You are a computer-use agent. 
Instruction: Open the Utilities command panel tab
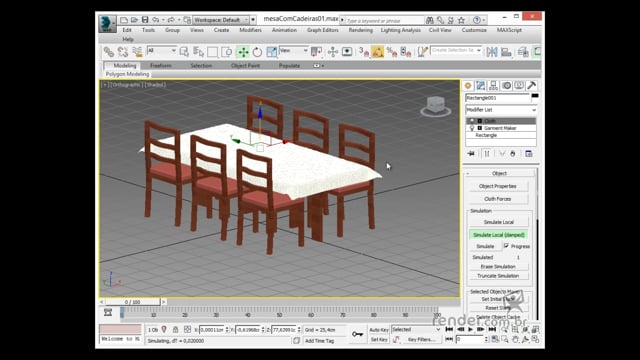(531, 85)
